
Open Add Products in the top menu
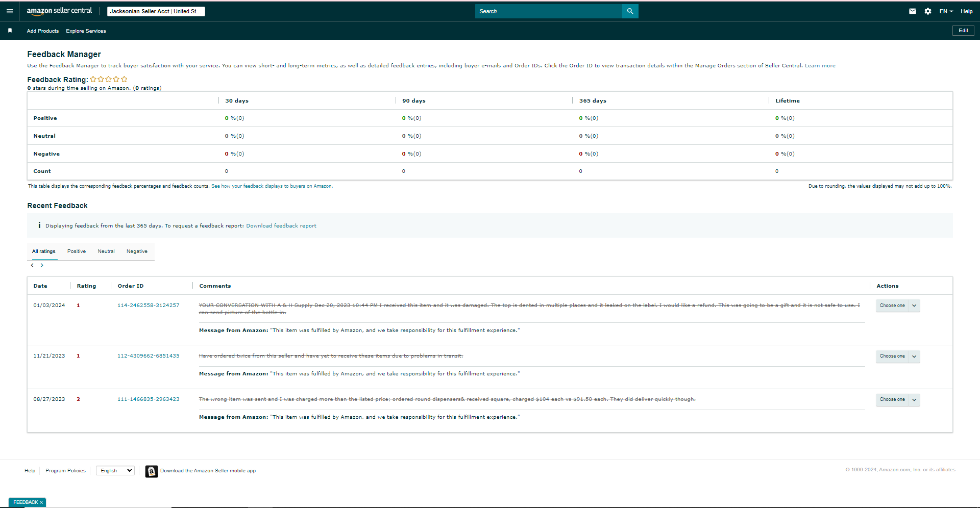pyautogui.click(x=43, y=31)
